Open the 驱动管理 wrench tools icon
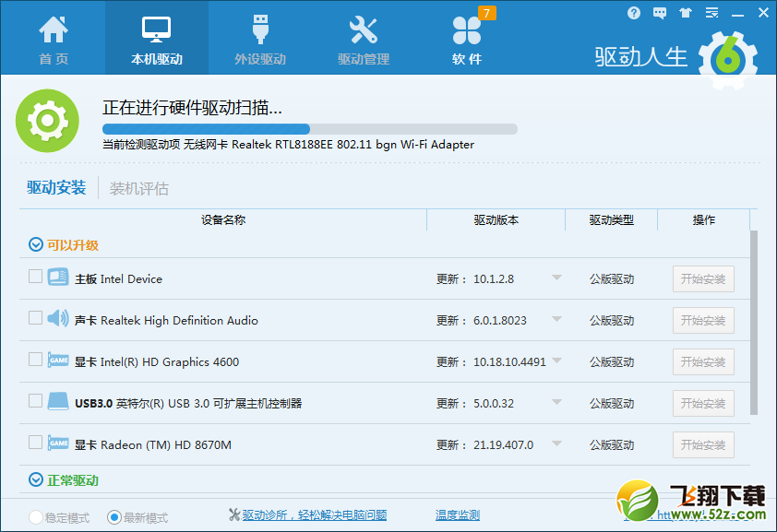The width and height of the screenshot is (777, 532). [x=364, y=30]
